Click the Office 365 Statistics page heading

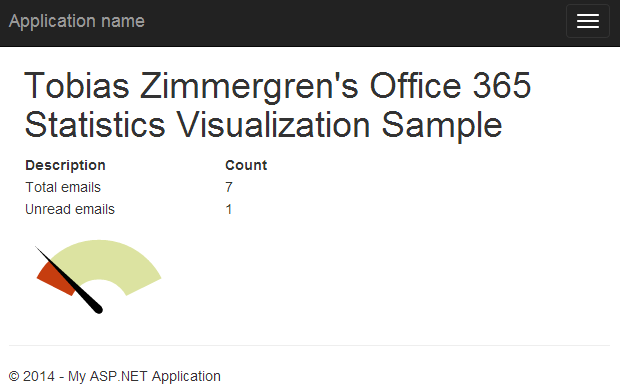[x=277, y=105]
